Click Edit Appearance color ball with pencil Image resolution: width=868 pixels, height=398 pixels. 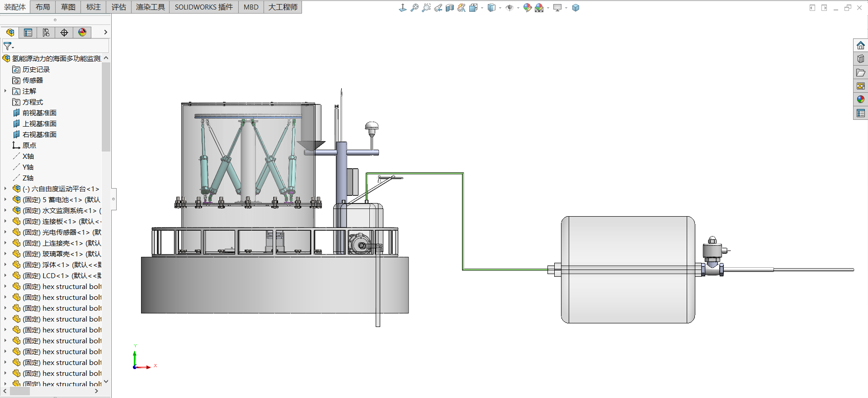527,8
